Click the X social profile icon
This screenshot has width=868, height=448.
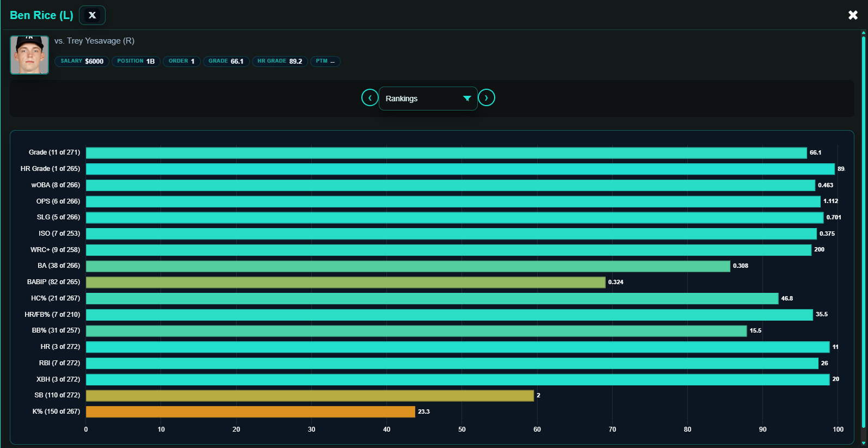click(92, 15)
